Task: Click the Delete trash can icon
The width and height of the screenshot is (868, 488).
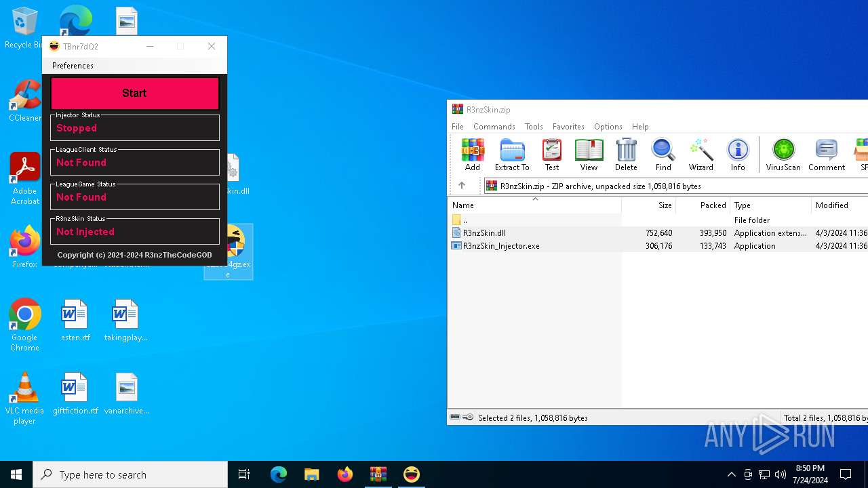Action: pyautogui.click(x=626, y=155)
